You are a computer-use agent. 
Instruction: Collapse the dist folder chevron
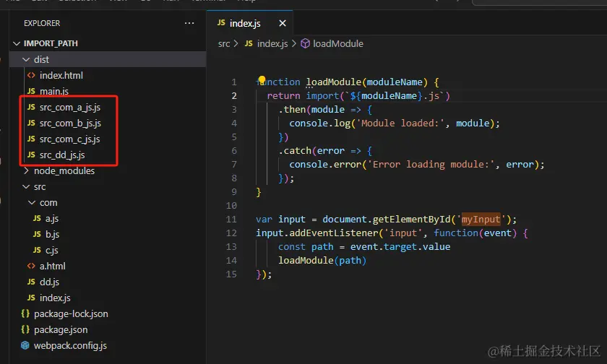(26, 59)
